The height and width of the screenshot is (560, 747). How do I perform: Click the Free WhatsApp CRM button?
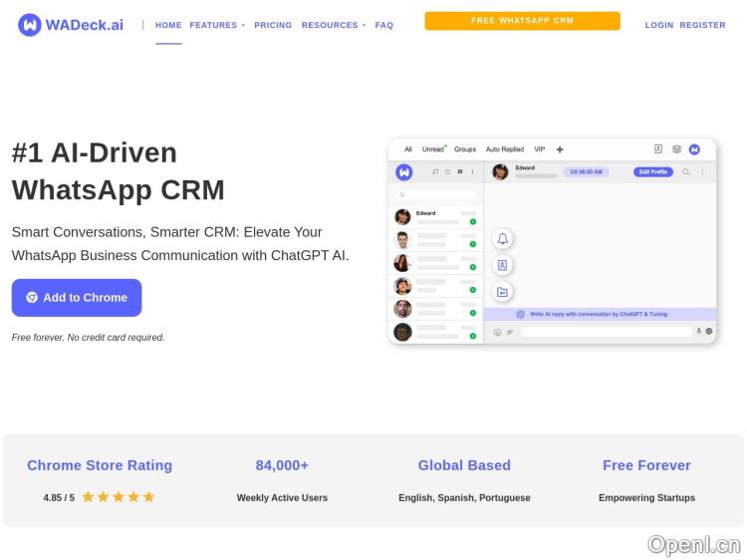coord(522,21)
